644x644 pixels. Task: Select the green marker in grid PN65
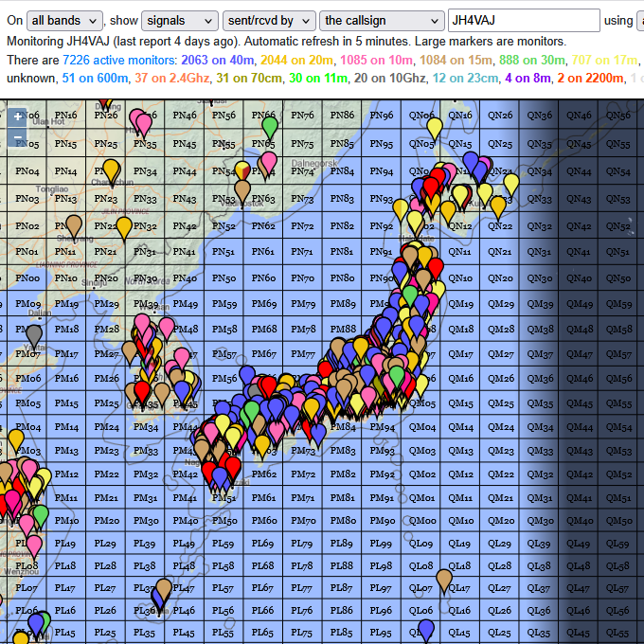click(x=269, y=125)
